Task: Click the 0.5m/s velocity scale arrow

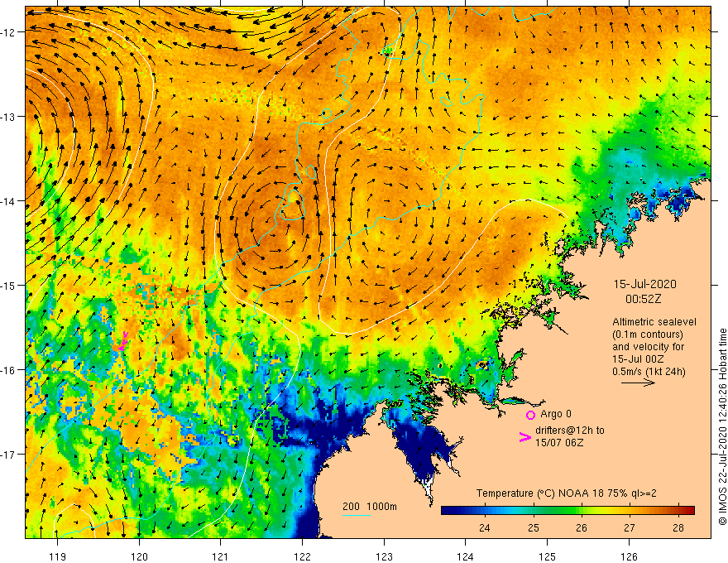Action: point(638,383)
